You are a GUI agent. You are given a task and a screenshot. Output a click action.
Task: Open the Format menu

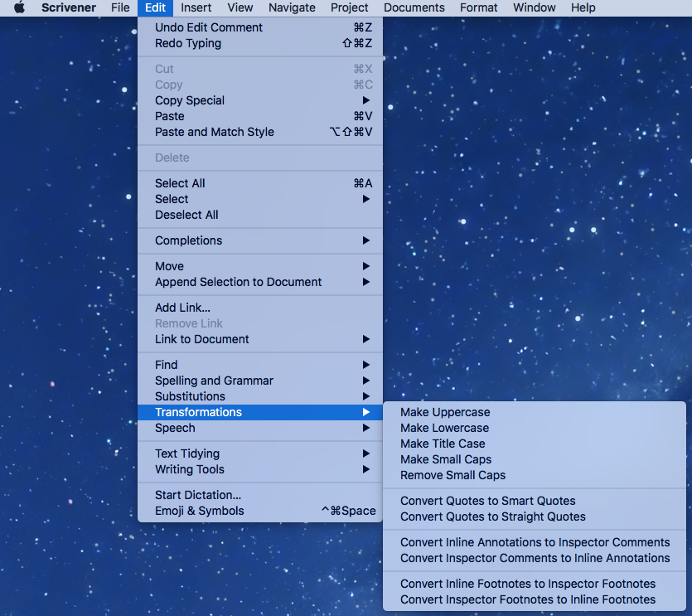coord(478,7)
